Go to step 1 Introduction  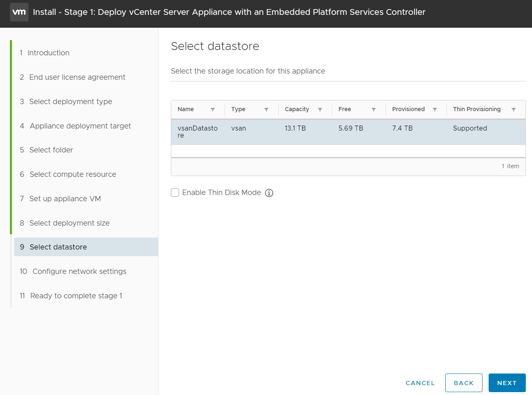[45, 53]
